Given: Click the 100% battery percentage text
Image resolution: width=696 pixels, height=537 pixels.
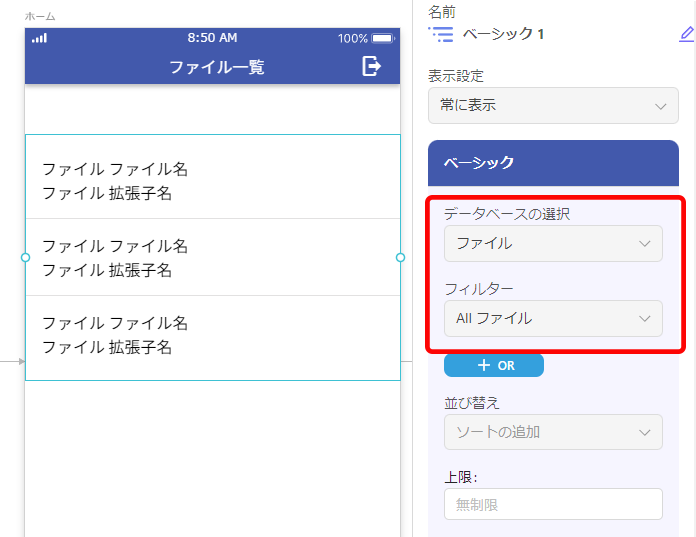Looking at the screenshot, I should 352,39.
